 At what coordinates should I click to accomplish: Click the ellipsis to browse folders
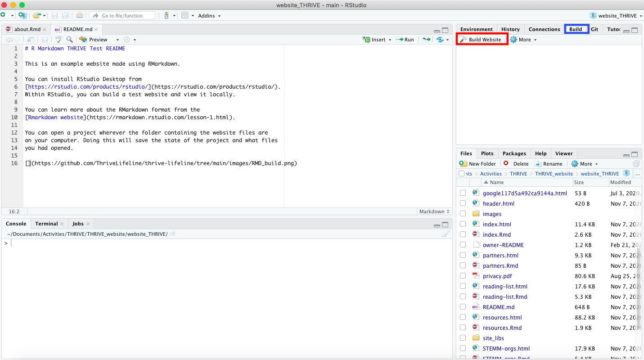coord(638,174)
